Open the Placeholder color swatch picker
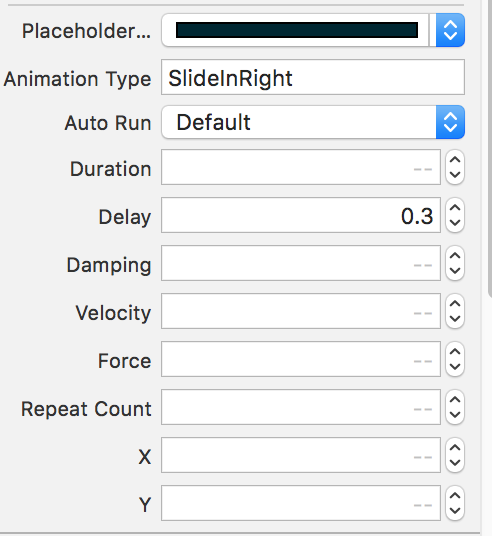492x536 pixels. (x=296, y=30)
